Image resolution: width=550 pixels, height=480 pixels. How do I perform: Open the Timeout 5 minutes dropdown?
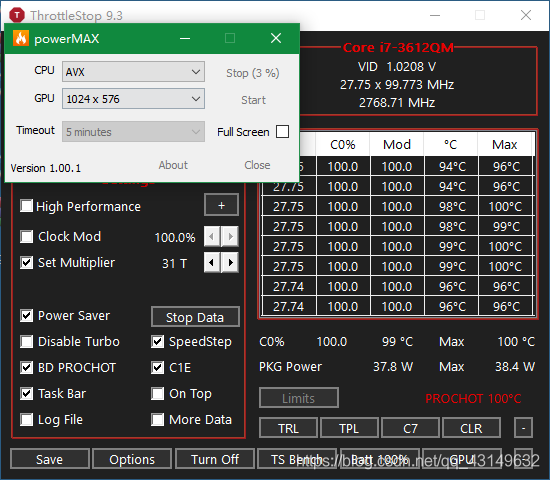click(133, 132)
